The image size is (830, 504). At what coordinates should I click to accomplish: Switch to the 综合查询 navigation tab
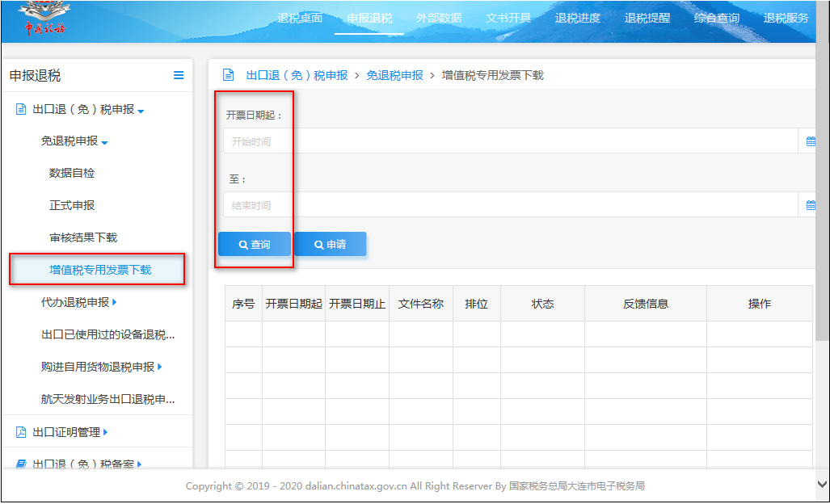tap(716, 18)
